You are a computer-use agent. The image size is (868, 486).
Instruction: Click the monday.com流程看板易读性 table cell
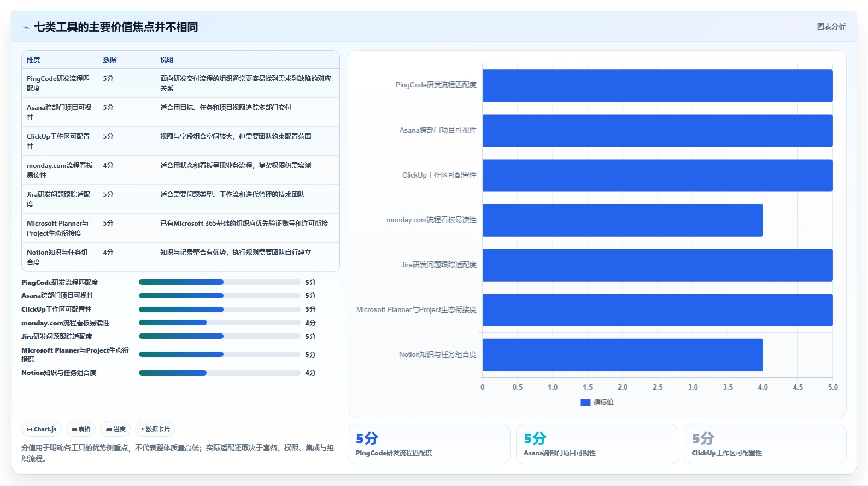click(60, 170)
